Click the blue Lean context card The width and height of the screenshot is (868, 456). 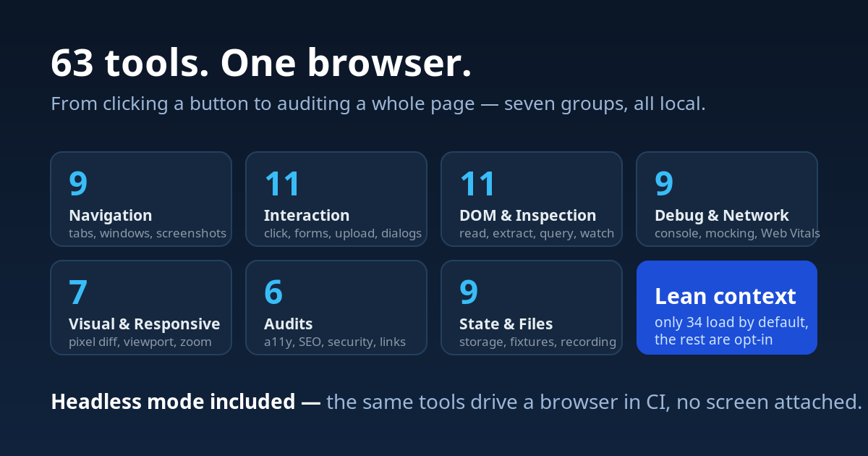click(x=727, y=308)
